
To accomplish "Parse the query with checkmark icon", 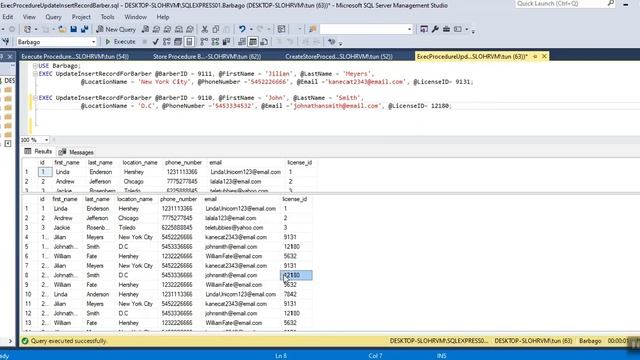I will tap(156, 42).
